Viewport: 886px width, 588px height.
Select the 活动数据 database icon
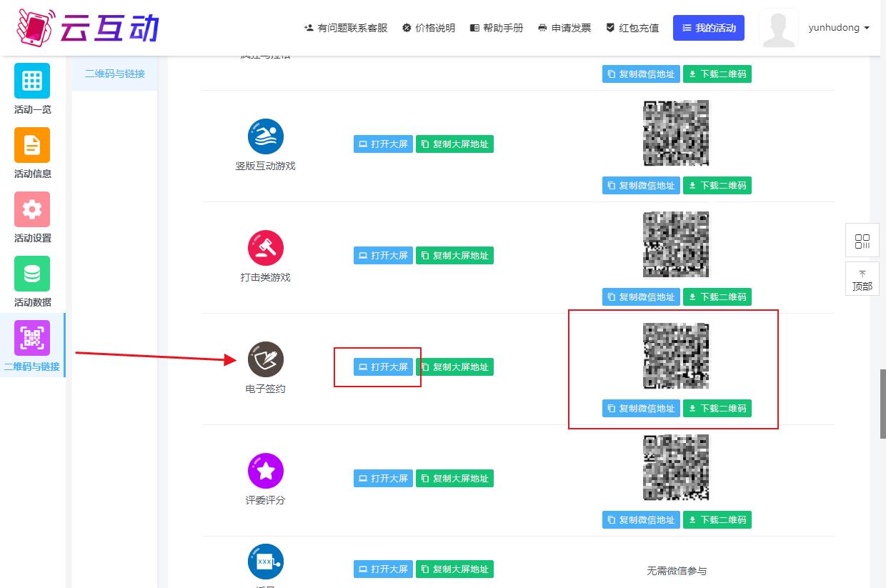(x=32, y=274)
